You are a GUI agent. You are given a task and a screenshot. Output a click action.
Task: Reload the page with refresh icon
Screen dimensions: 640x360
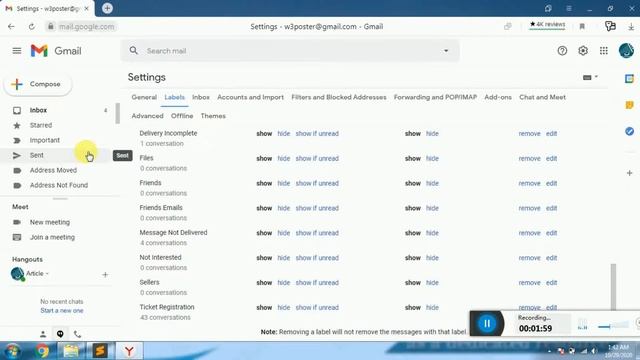[31, 27]
